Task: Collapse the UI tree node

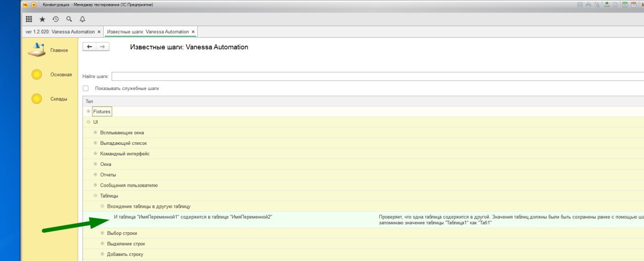Action: (89, 122)
